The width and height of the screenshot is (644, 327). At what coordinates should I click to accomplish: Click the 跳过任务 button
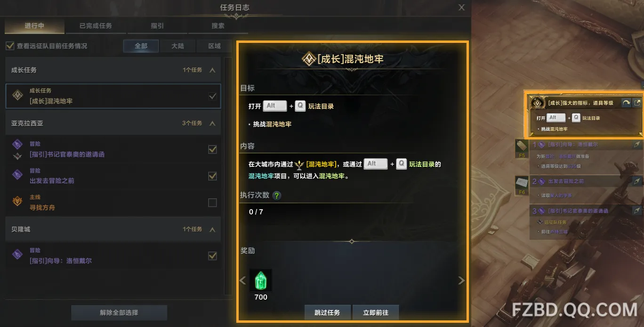(327, 312)
